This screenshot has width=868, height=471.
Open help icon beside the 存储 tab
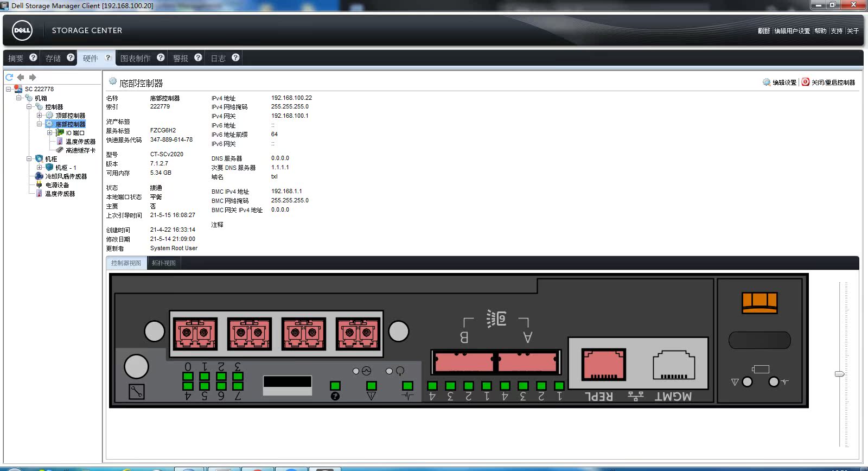[x=71, y=58]
